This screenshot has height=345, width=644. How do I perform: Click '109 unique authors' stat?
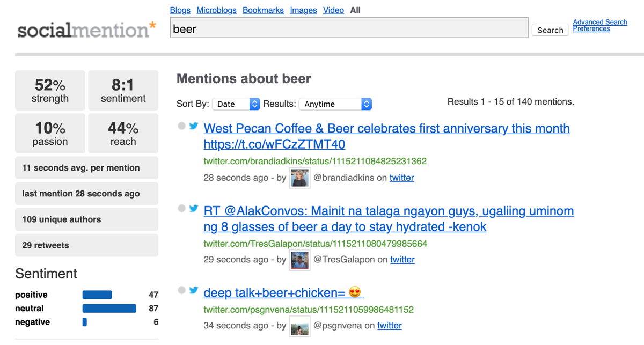(x=87, y=219)
